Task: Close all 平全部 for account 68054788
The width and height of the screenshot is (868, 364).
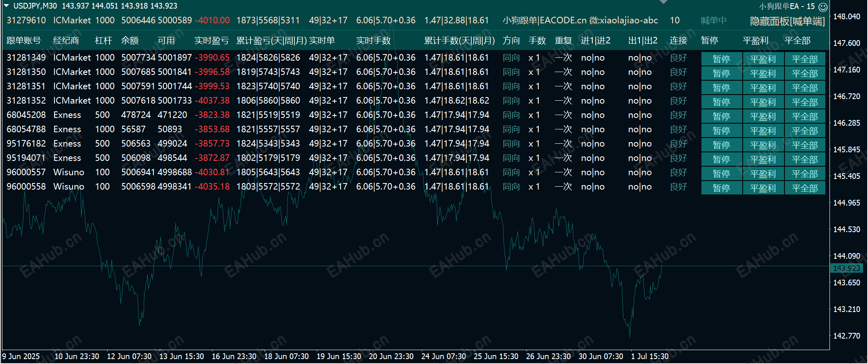Action: coord(805,131)
